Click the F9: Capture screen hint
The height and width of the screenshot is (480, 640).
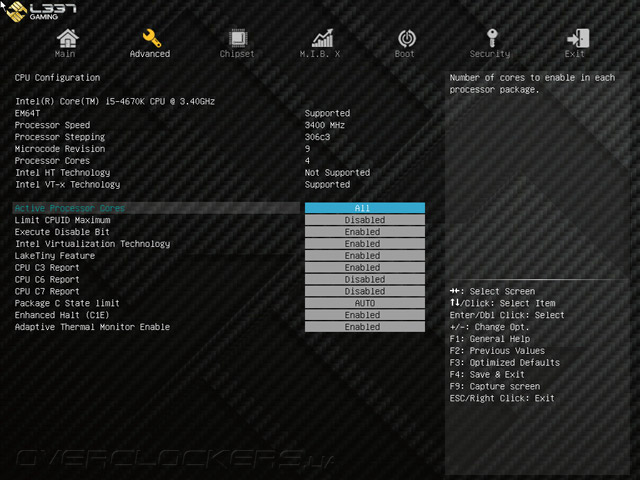495,386
